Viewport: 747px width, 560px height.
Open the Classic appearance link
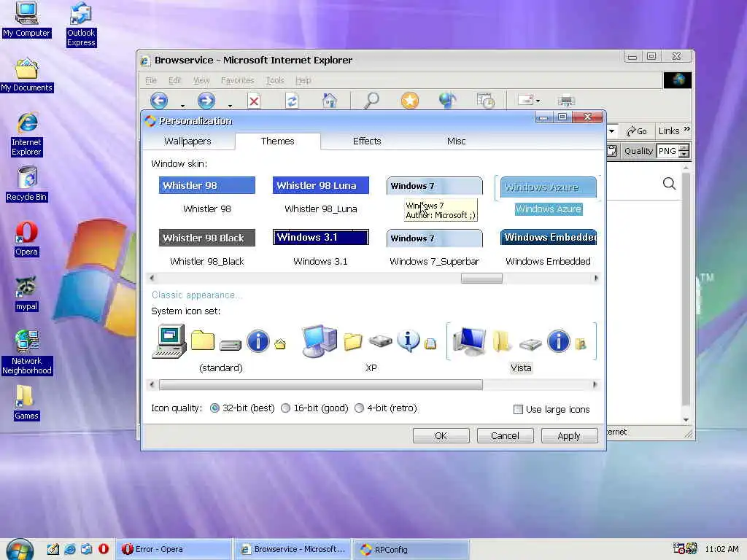[196, 295]
